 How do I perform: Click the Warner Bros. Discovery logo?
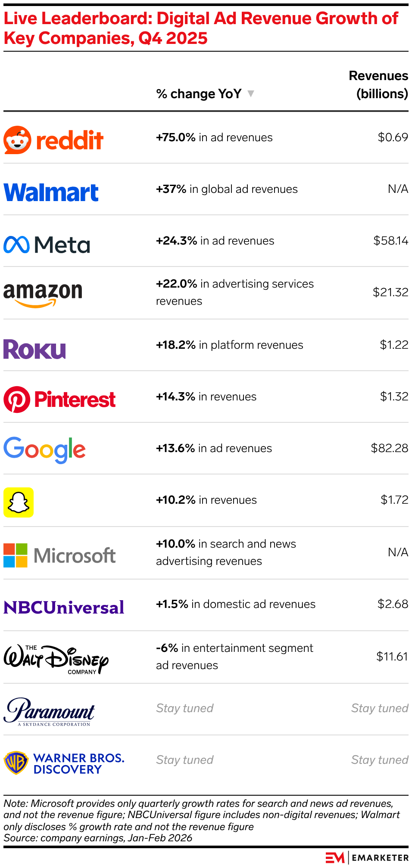(64, 763)
